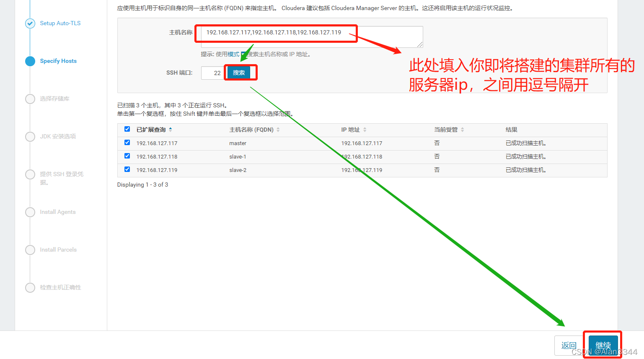644x359 pixels.
Task: Uncheck the host 192.168.127.119 checkbox
Action: 127,169
